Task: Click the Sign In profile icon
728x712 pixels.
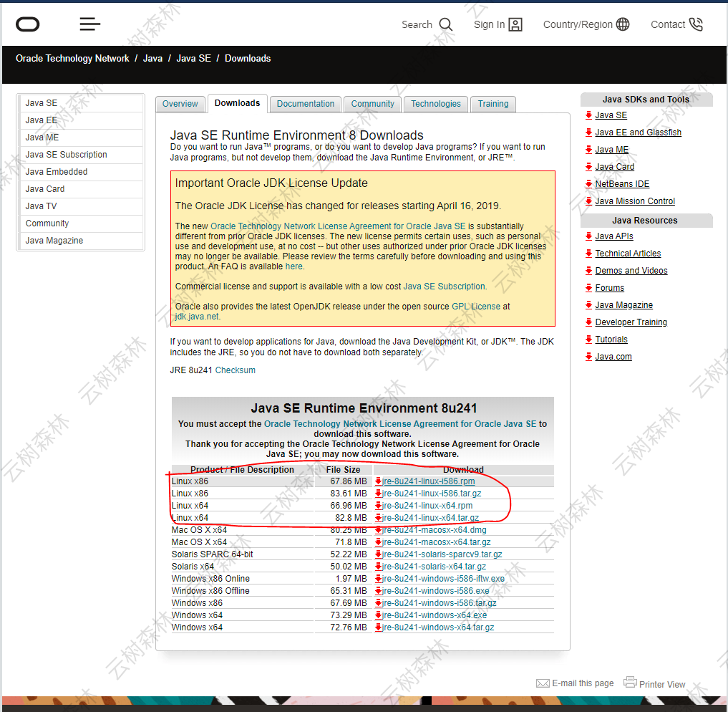Action: (515, 24)
